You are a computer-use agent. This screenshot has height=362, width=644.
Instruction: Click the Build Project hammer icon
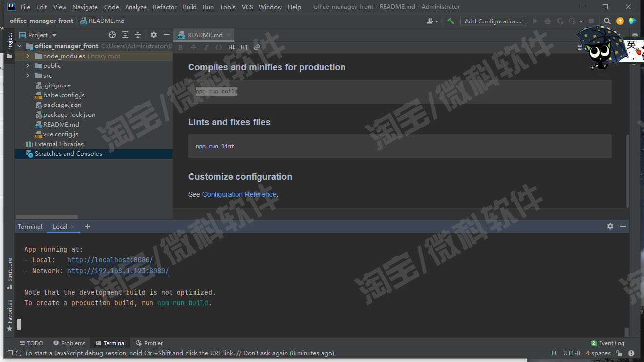451,21
